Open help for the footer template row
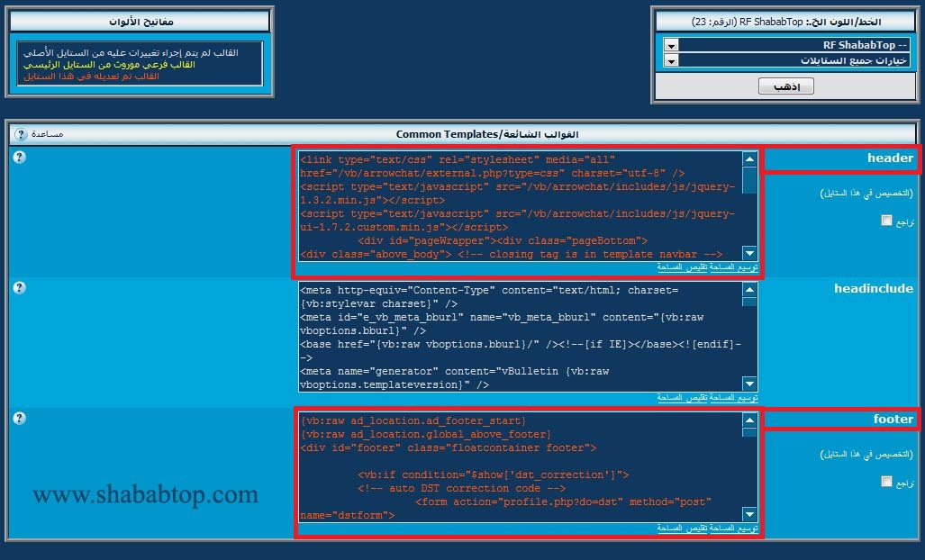Image resolution: width=925 pixels, height=560 pixels. [x=20, y=418]
